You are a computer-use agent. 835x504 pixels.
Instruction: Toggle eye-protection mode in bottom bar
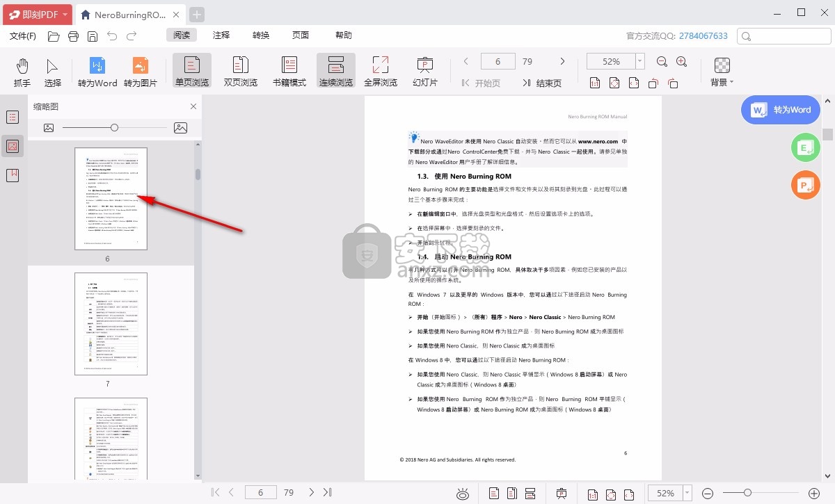[463, 494]
